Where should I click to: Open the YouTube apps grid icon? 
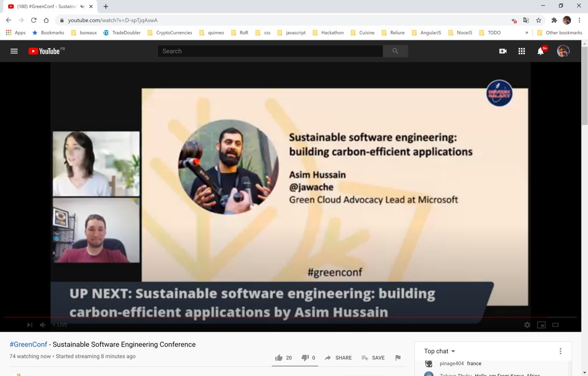pyautogui.click(x=522, y=51)
